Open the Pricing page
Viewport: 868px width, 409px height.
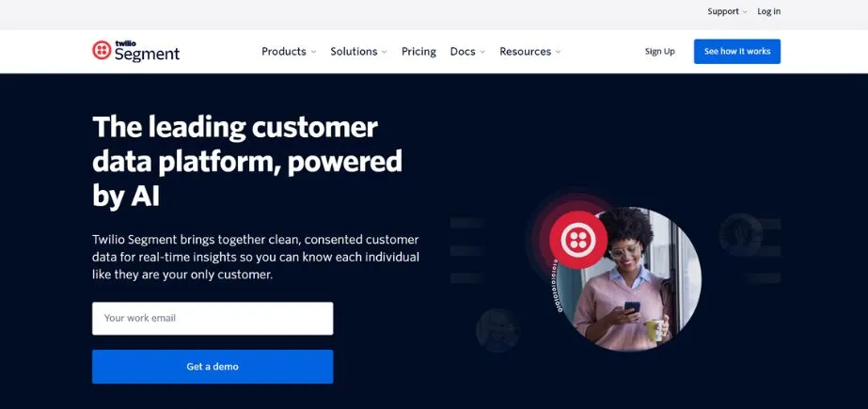(418, 52)
